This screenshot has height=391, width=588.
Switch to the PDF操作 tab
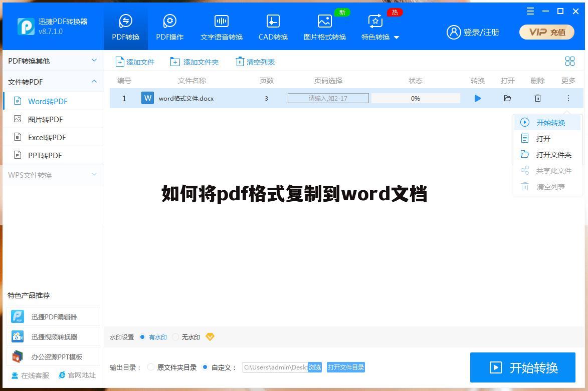(x=170, y=27)
